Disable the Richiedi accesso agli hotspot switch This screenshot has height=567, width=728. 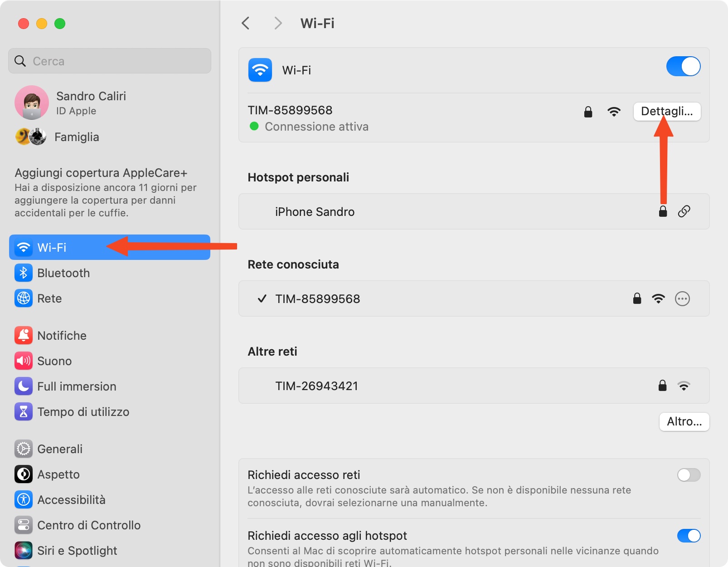(x=689, y=536)
